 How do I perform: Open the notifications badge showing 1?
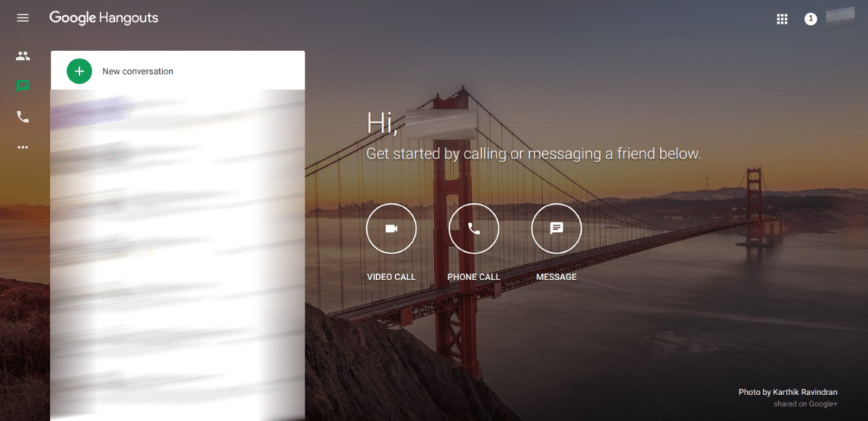810,19
